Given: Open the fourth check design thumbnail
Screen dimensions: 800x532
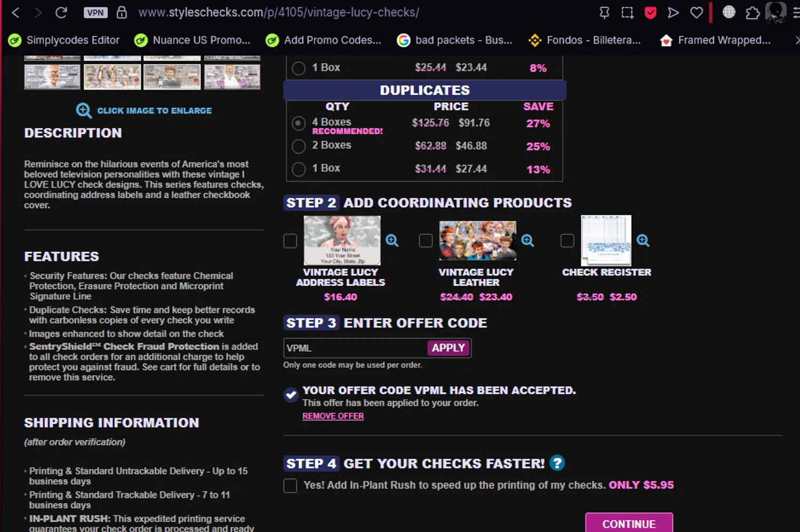Looking at the screenshot, I should [x=232, y=77].
